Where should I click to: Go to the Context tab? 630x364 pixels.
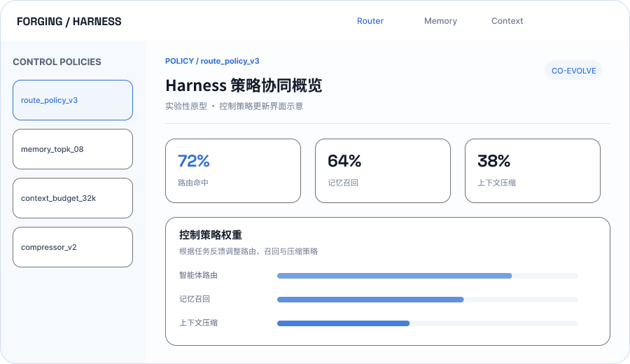[x=507, y=21]
